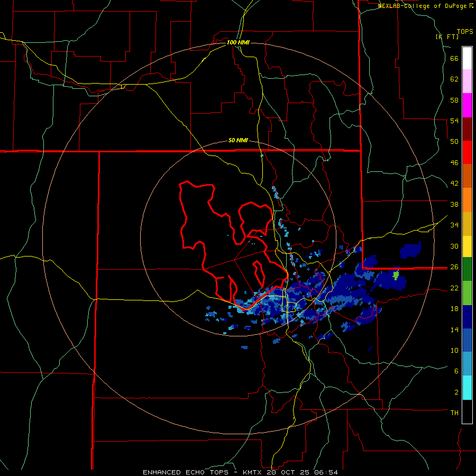This screenshot has height=476, width=476.
Task: Click the dark orange legend swatch
Action: 467,176
